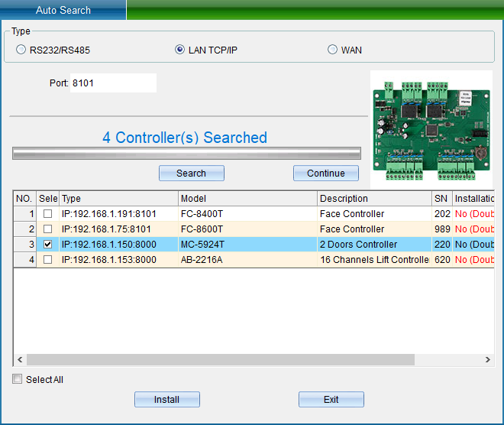Click the row number 1 header
Viewport: 504px width, 425px height.
(24, 213)
